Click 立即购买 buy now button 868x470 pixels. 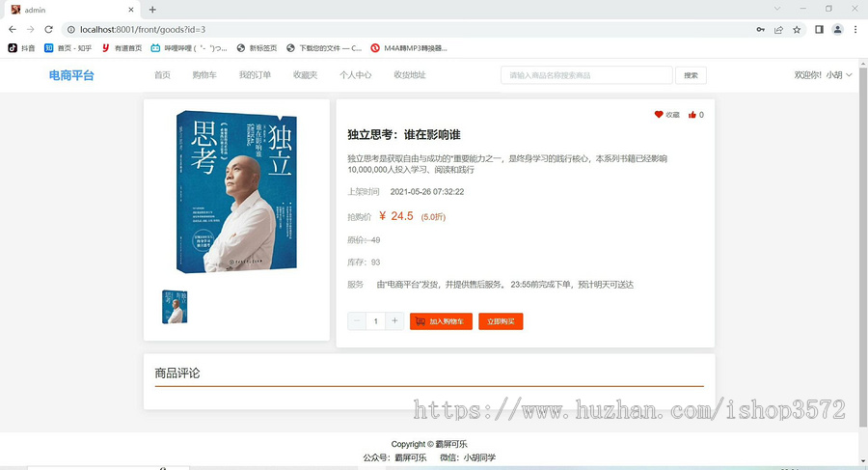pyautogui.click(x=501, y=321)
